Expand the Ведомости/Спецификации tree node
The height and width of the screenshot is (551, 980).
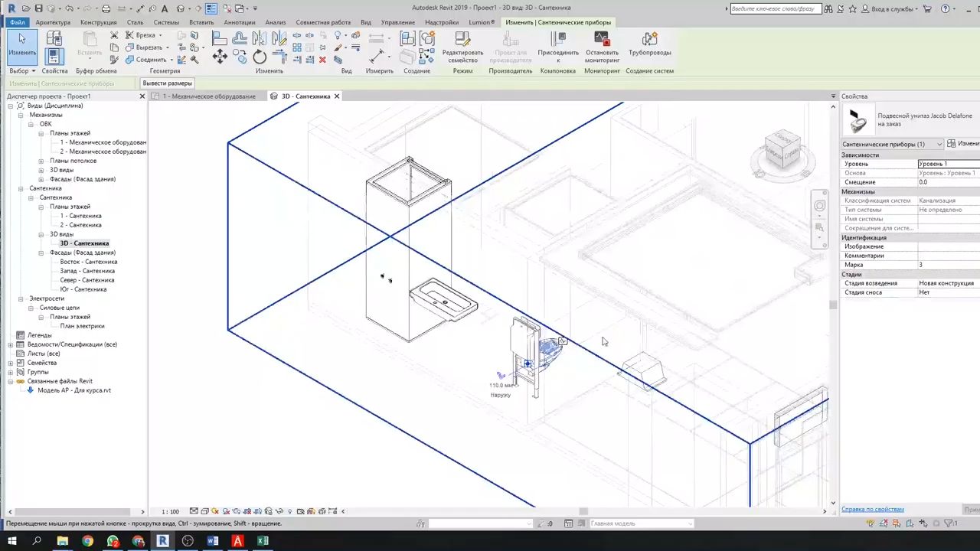pos(11,344)
